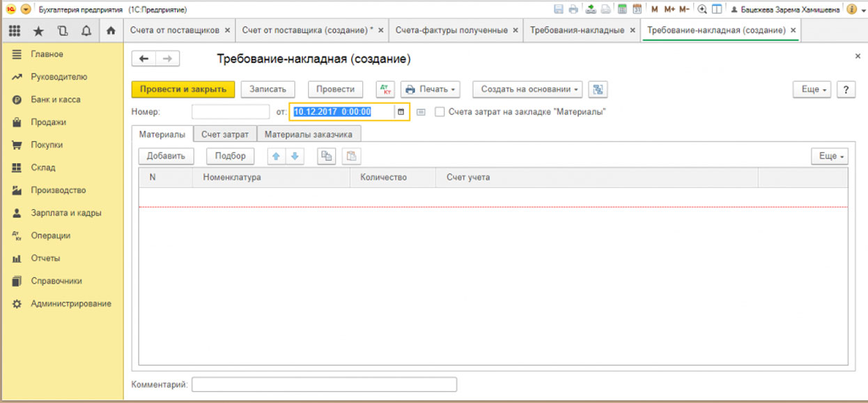Switch to the Счет затрат tab
The height and width of the screenshot is (403, 868).
225,134
